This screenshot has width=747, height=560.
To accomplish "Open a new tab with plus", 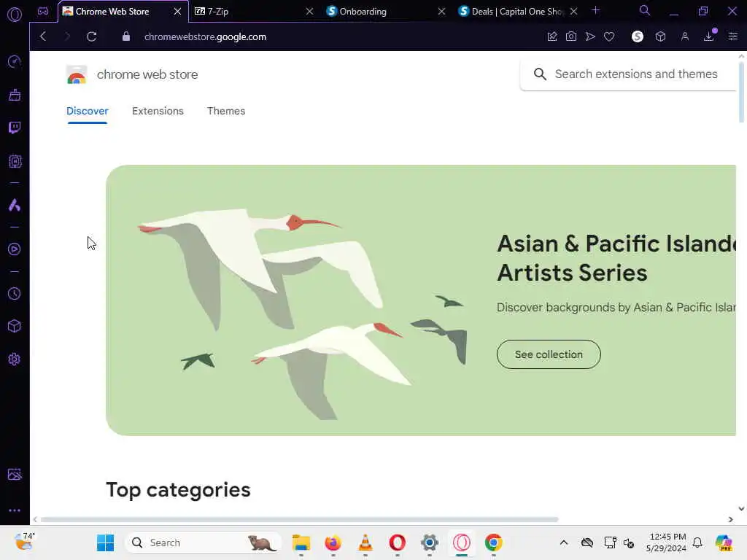I will [595, 10].
